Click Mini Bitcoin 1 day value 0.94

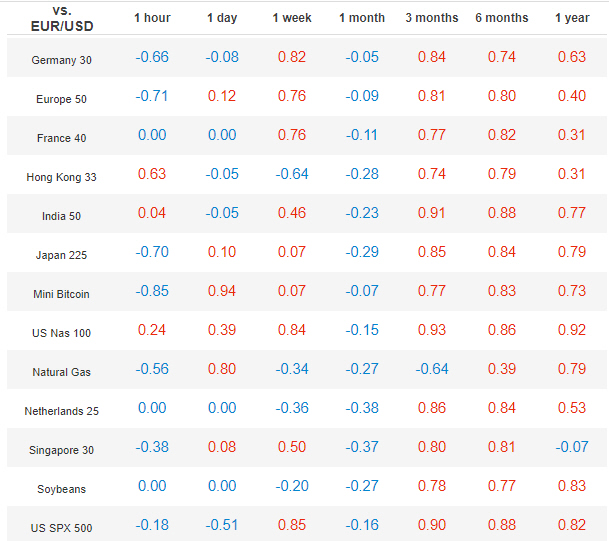[x=222, y=291]
